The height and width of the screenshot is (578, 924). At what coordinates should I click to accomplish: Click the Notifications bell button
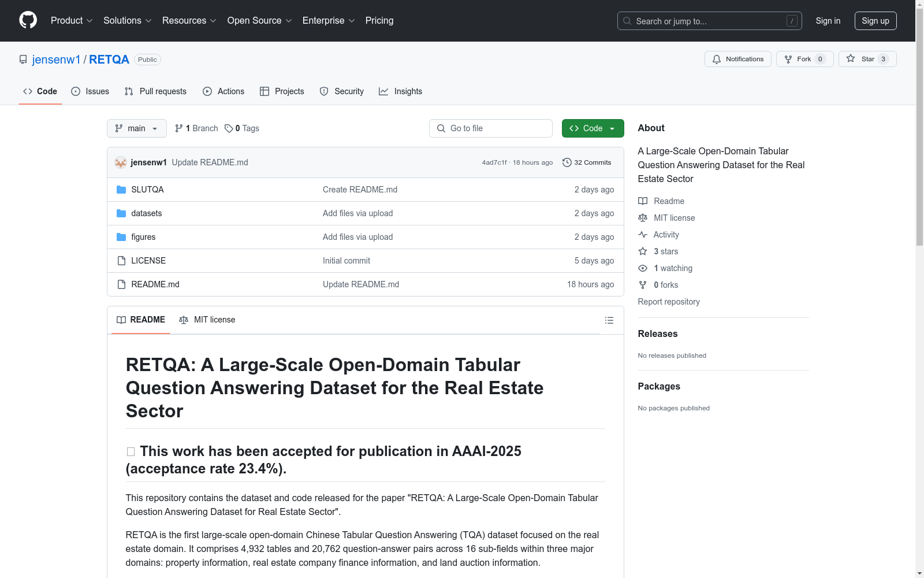[737, 59]
